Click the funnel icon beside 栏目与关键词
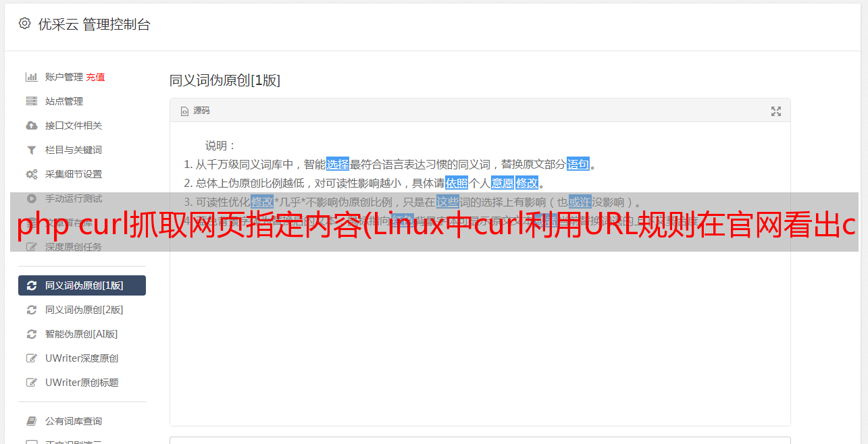The image size is (868, 444). (31, 150)
